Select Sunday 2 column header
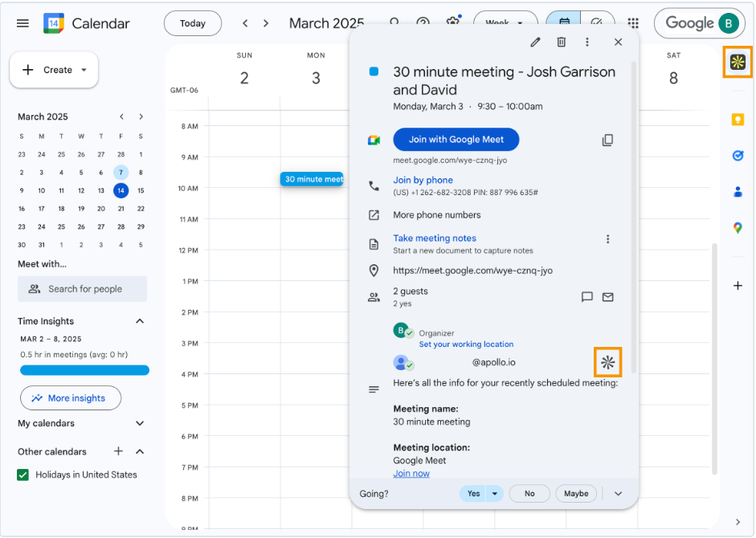This screenshot has width=756, height=538. point(244,70)
